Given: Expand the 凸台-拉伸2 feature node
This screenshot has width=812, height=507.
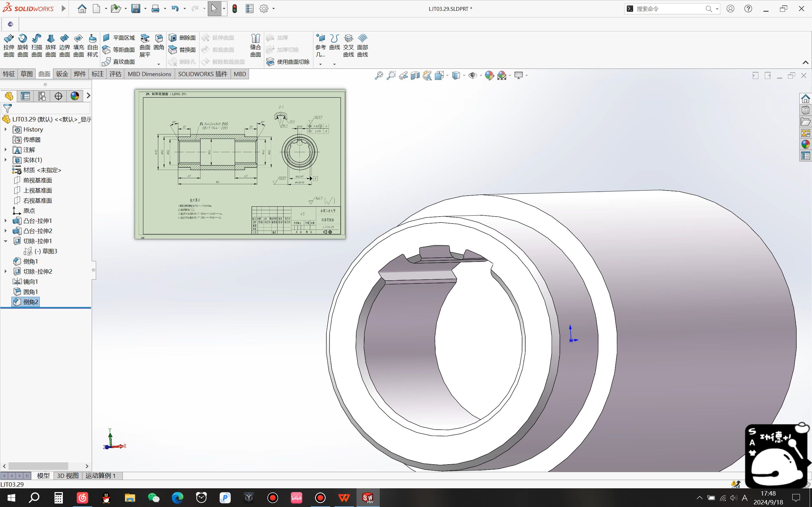Looking at the screenshot, I should coord(5,231).
